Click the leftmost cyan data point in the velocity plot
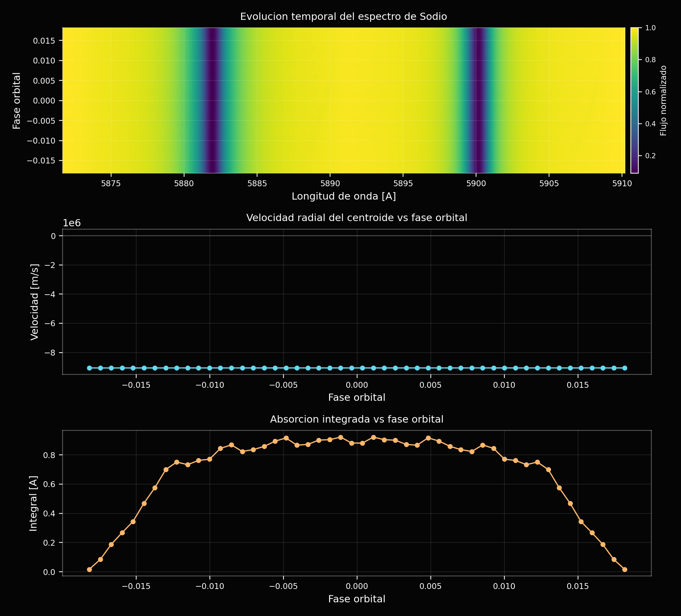 90,368
